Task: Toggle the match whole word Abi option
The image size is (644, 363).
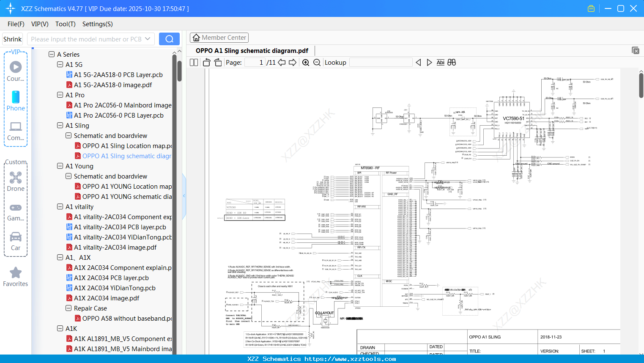Action: [440, 63]
